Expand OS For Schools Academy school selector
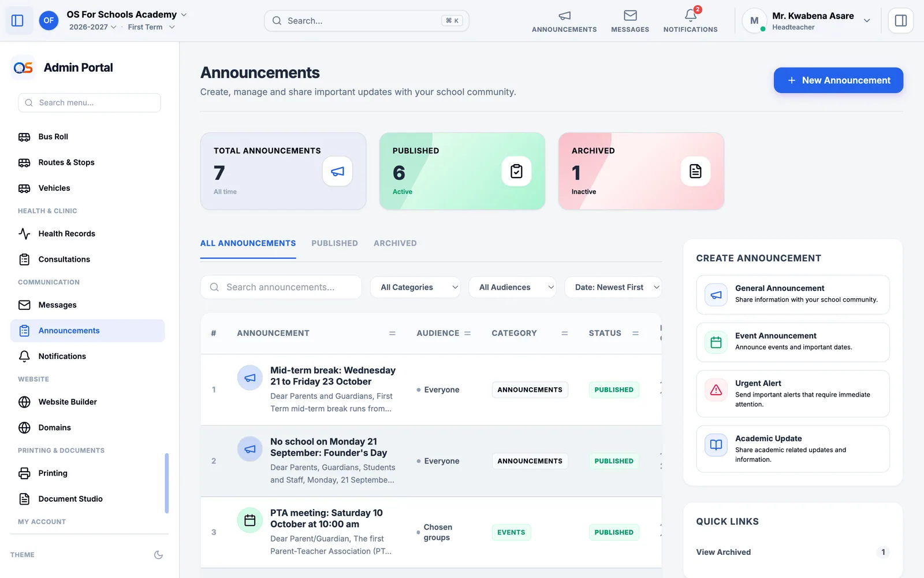The height and width of the screenshot is (578, 924). click(126, 14)
